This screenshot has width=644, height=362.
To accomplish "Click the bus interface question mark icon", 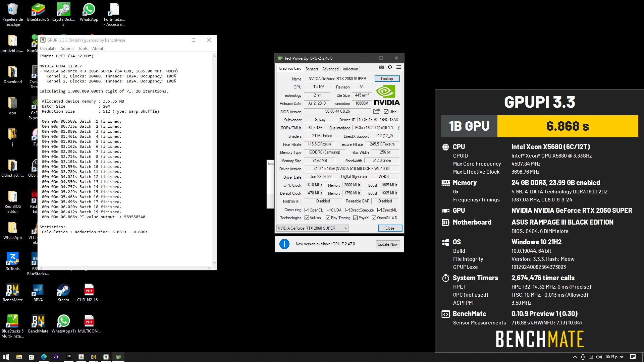I will click(398, 128).
